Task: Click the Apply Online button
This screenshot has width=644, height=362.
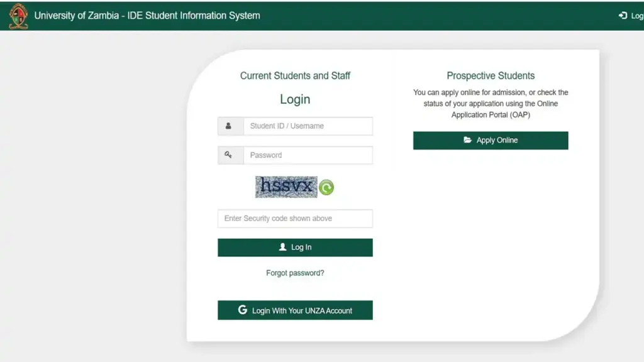Action: (x=491, y=140)
